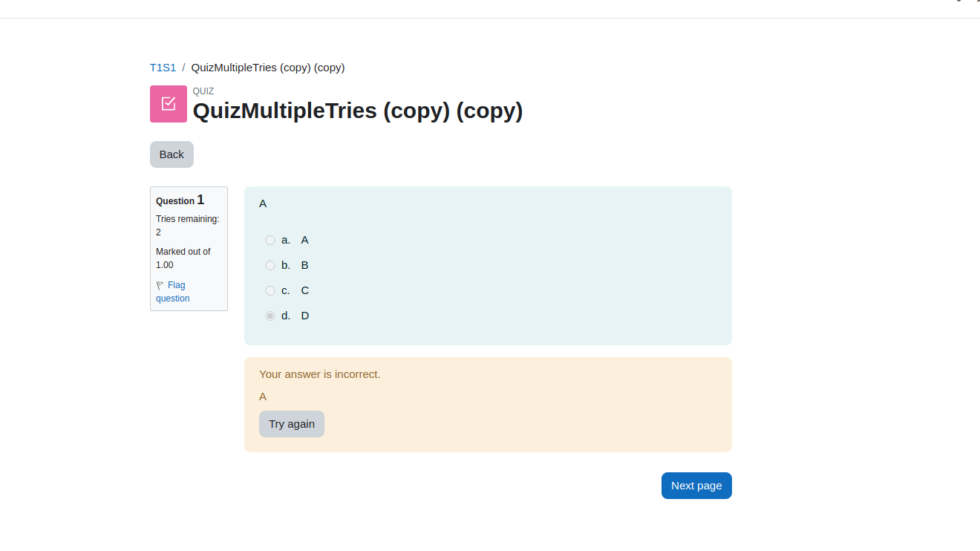The width and height of the screenshot is (980, 551).
Task: Click answer text D of option d
Action: [x=305, y=316]
